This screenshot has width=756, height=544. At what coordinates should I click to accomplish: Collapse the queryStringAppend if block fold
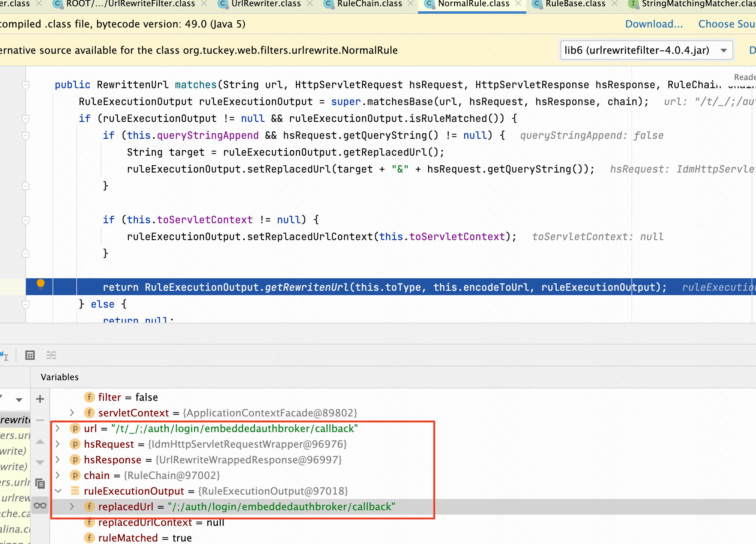tap(26, 136)
